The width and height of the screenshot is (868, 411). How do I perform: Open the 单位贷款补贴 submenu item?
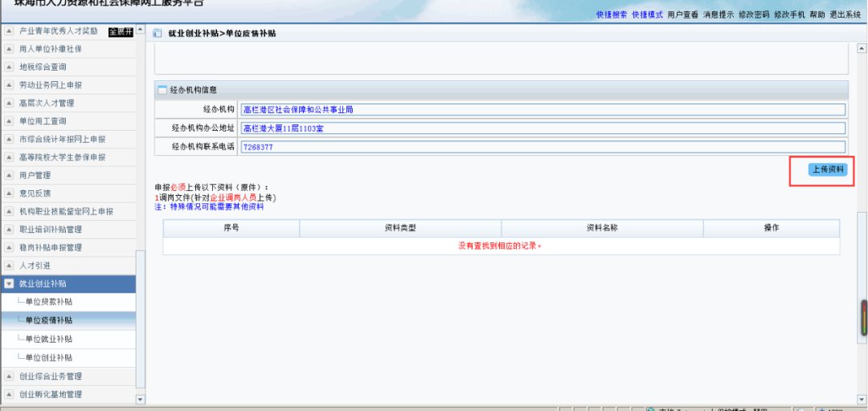coord(48,302)
